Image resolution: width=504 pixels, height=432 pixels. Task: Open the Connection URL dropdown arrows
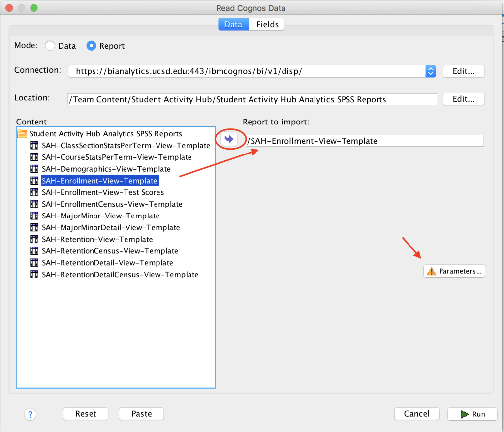pyautogui.click(x=430, y=71)
